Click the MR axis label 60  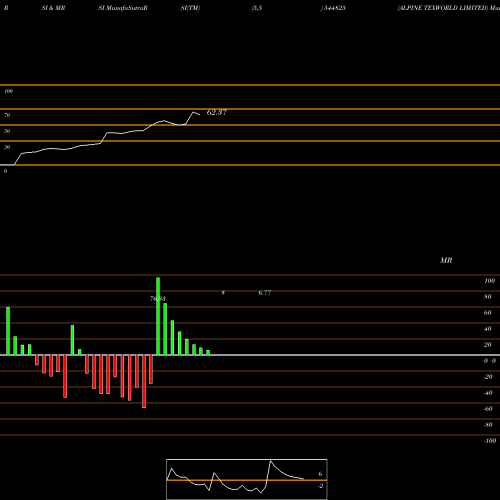[488, 313]
